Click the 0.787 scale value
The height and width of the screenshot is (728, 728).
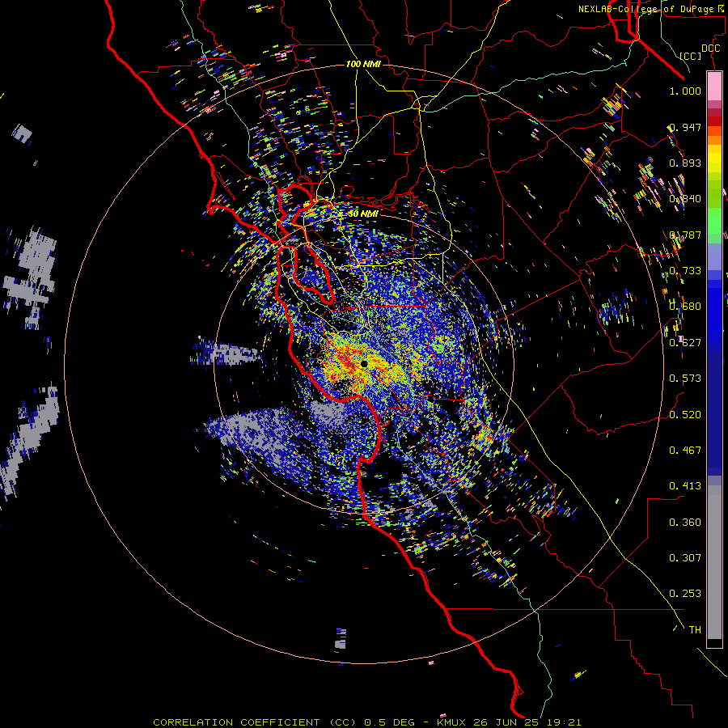[x=685, y=235]
